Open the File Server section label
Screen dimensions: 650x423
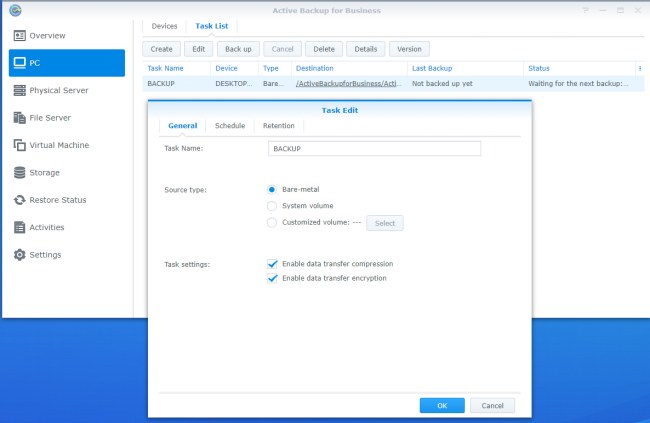(50, 118)
